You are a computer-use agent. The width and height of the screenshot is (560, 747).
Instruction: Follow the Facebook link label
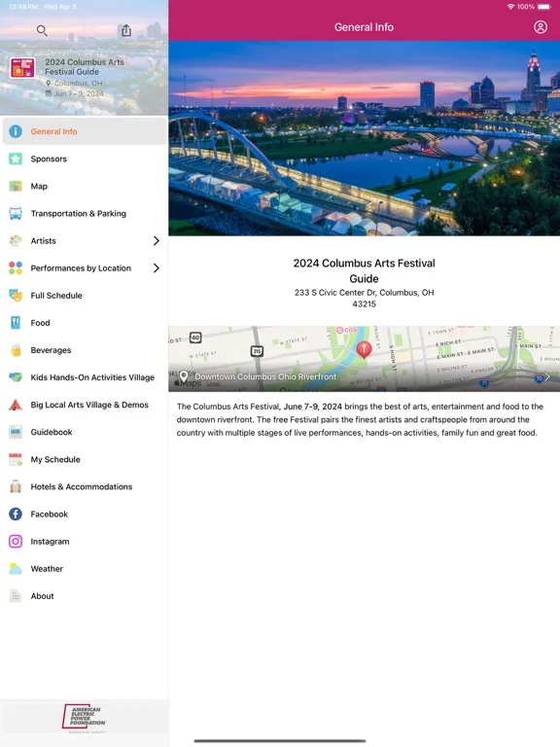click(49, 514)
